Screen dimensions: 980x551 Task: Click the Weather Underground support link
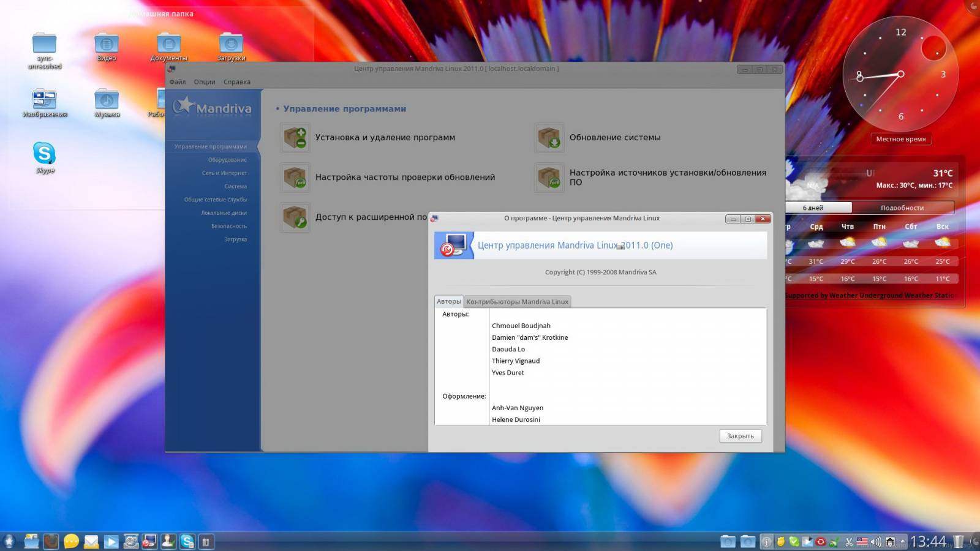coord(870,296)
